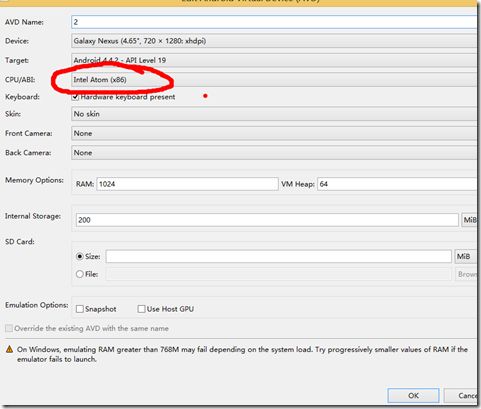The width and height of the screenshot is (481, 409).
Task: Click the OK button
Action: (413, 395)
